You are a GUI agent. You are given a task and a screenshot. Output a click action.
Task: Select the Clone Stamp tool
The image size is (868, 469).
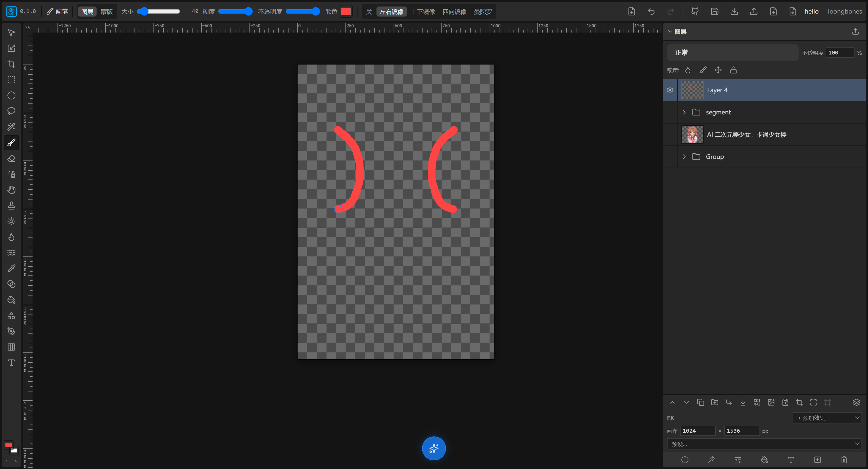click(11, 205)
